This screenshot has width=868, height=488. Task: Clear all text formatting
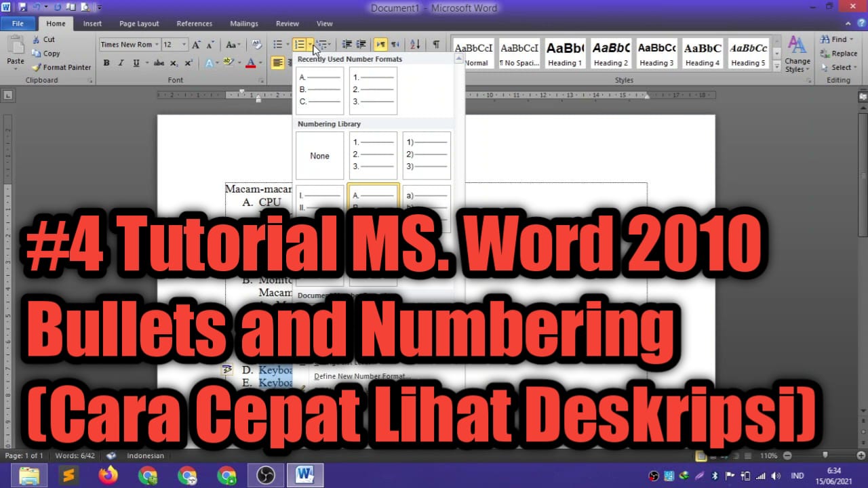pos(256,45)
